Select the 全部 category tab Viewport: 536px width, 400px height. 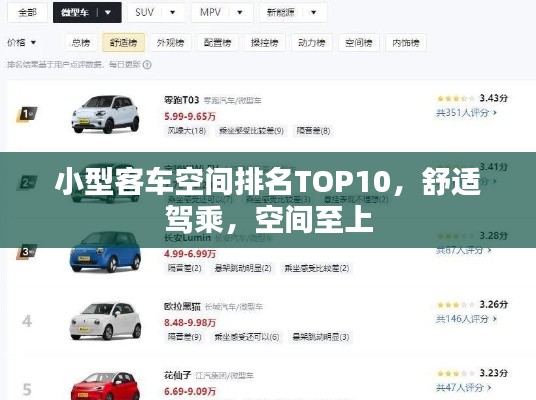(27, 13)
